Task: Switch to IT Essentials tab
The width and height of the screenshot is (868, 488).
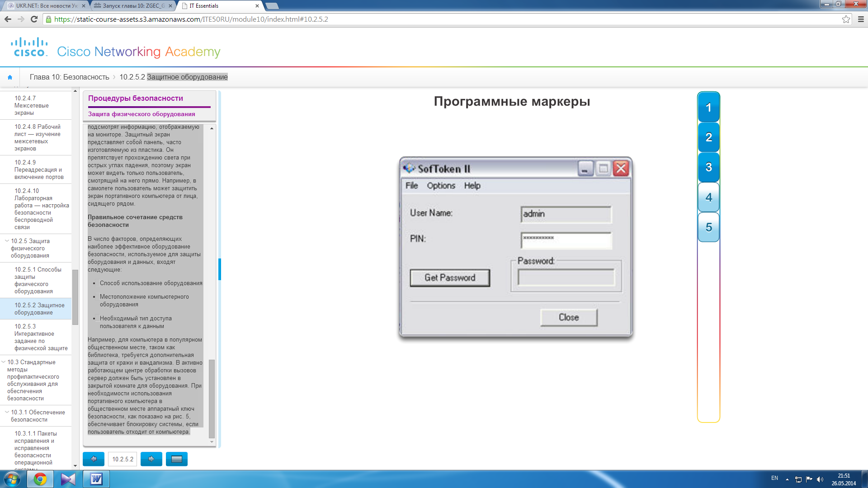Action: 219,6
